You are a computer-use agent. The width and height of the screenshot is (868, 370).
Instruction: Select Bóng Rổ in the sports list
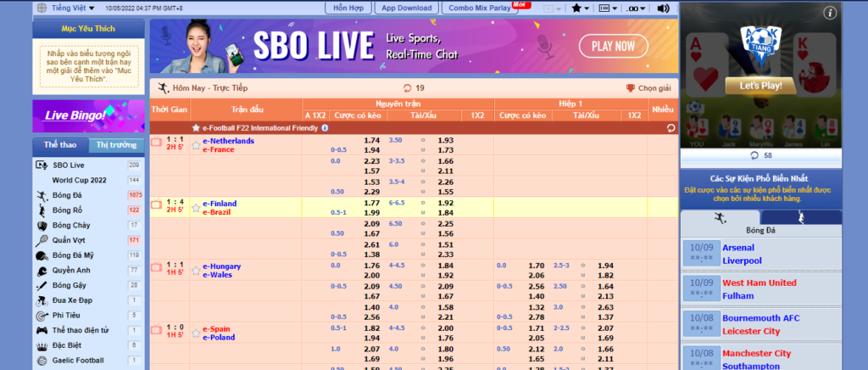click(x=88, y=210)
